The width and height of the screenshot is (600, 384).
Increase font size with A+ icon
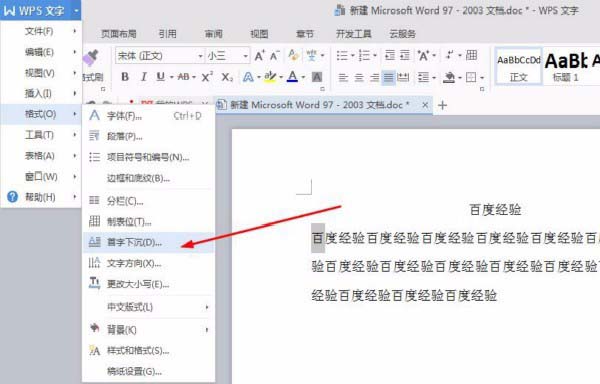pyautogui.click(x=259, y=56)
